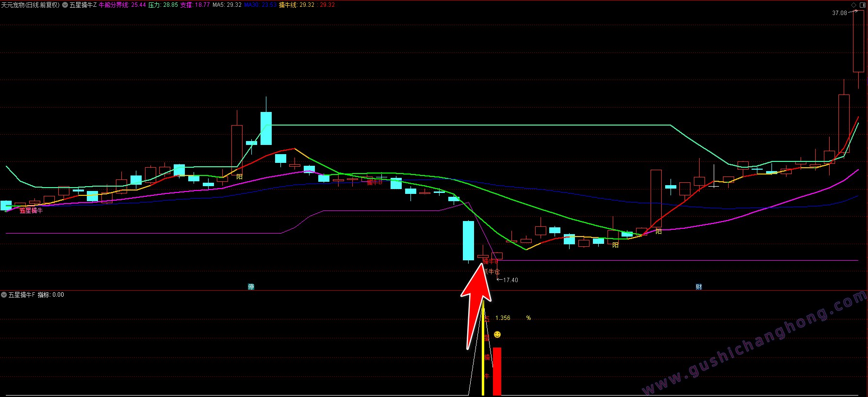The height and width of the screenshot is (397, 868).
Task: Click the 抓牛仓 signal label
Action: tap(491, 271)
